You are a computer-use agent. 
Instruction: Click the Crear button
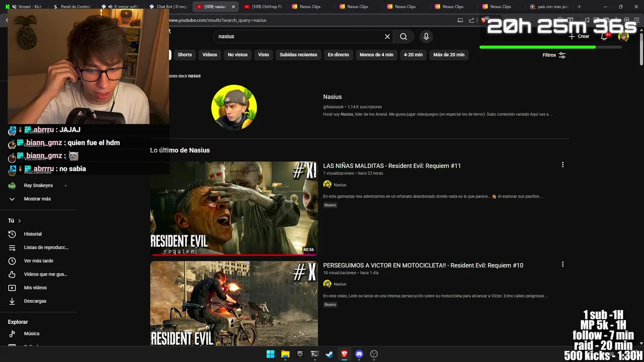(579, 36)
